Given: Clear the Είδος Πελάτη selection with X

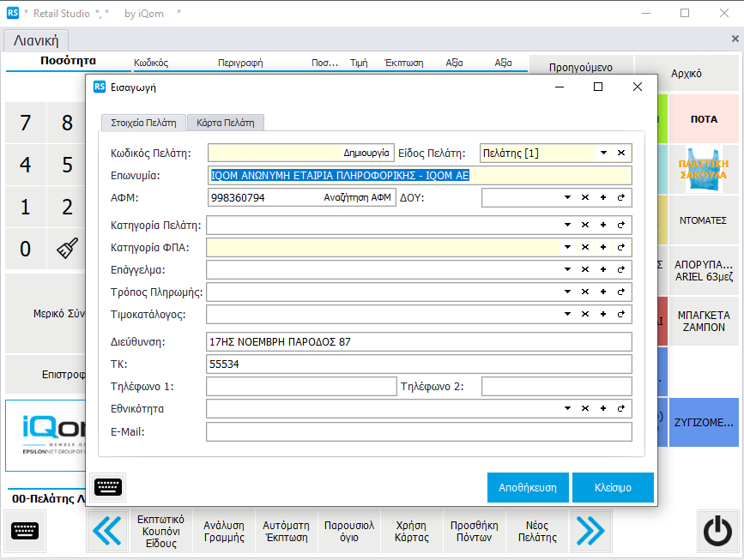Looking at the screenshot, I should (x=621, y=153).
